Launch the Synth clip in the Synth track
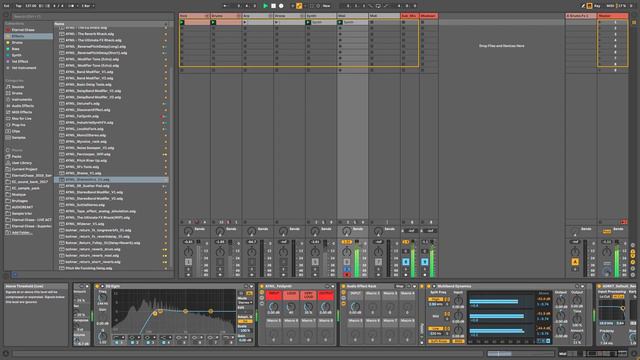640x360 pixels. 308,22
